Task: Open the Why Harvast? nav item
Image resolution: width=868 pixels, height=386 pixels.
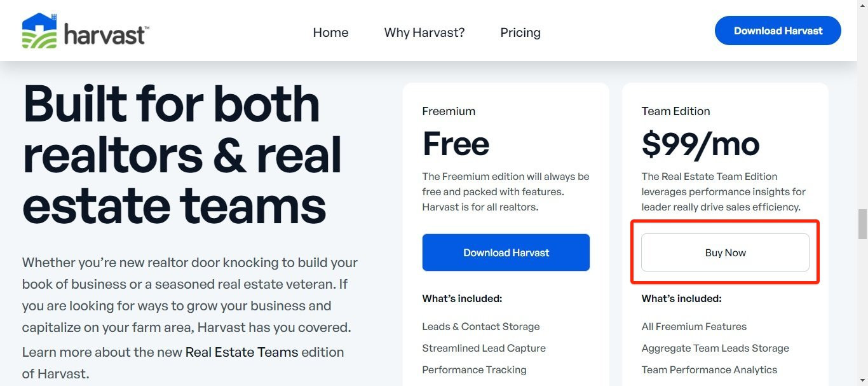Action: click(424, 32)
